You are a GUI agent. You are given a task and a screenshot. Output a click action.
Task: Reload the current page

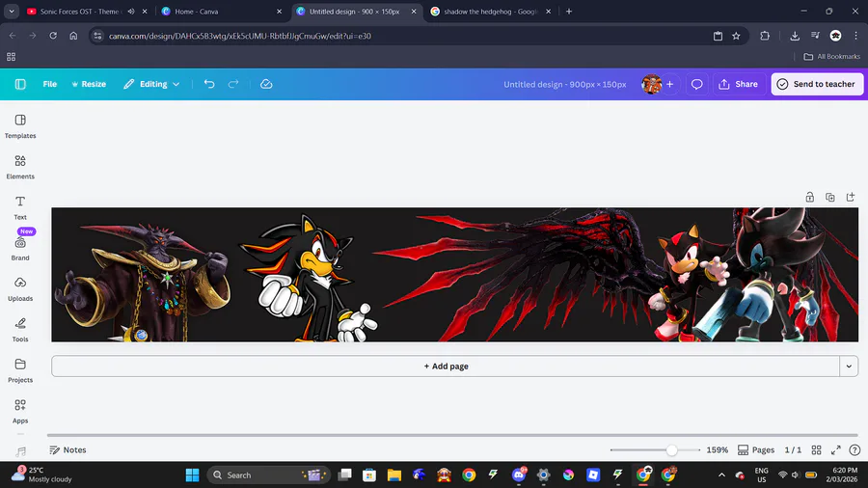click(53, 36)
